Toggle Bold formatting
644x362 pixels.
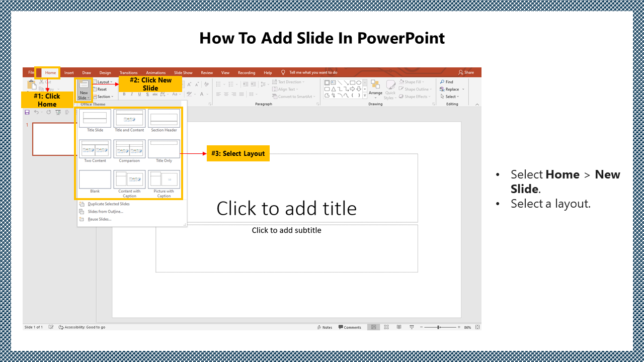(x=124, y=94)
